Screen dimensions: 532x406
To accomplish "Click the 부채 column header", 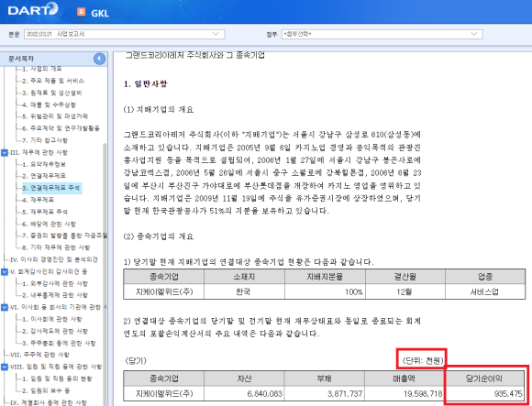I will 325,379.
